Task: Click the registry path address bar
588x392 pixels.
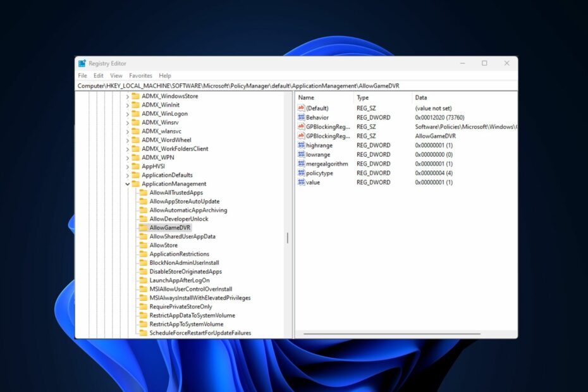Action: click(x=297, y=86)
